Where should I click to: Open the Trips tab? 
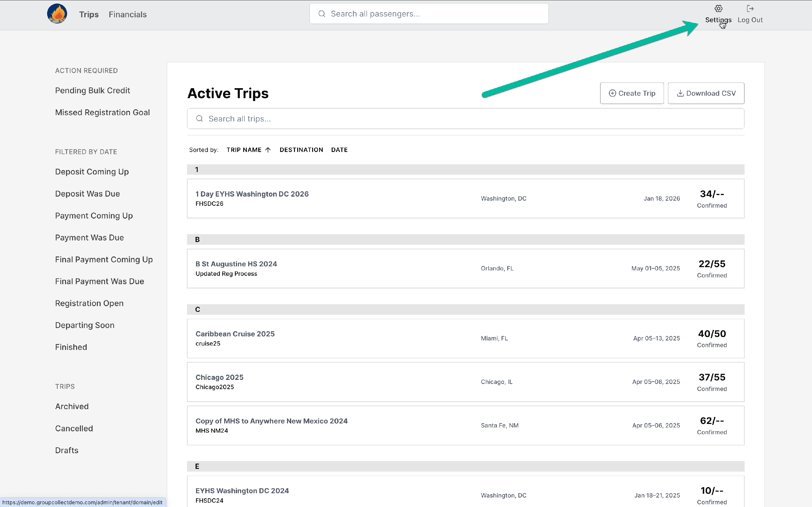click(x=89, y=14)
